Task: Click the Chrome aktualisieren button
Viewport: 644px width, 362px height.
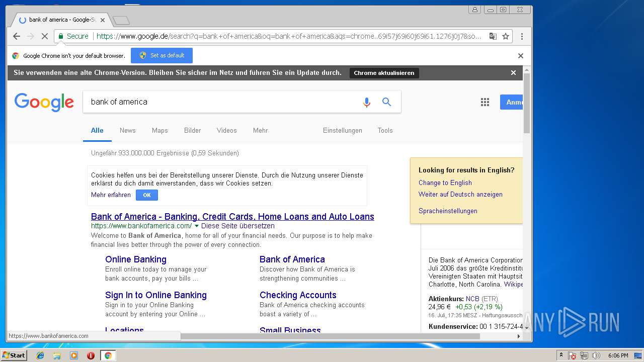Action: pyautogui.click(x=384, y=73)
